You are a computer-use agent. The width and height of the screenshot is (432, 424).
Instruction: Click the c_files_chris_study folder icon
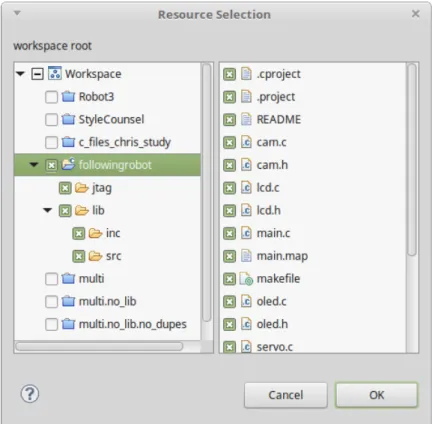68,142
